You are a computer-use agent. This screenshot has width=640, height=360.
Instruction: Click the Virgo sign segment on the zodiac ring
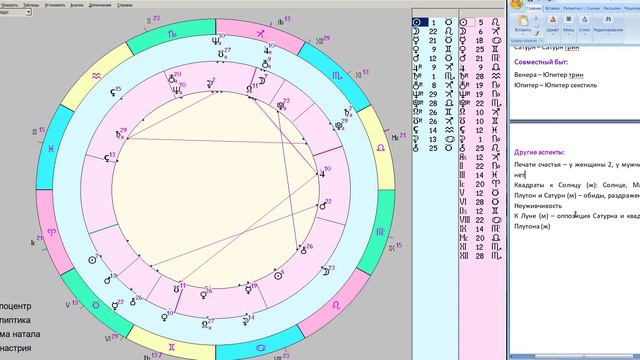pyautogui.click(x=380, y=232)
